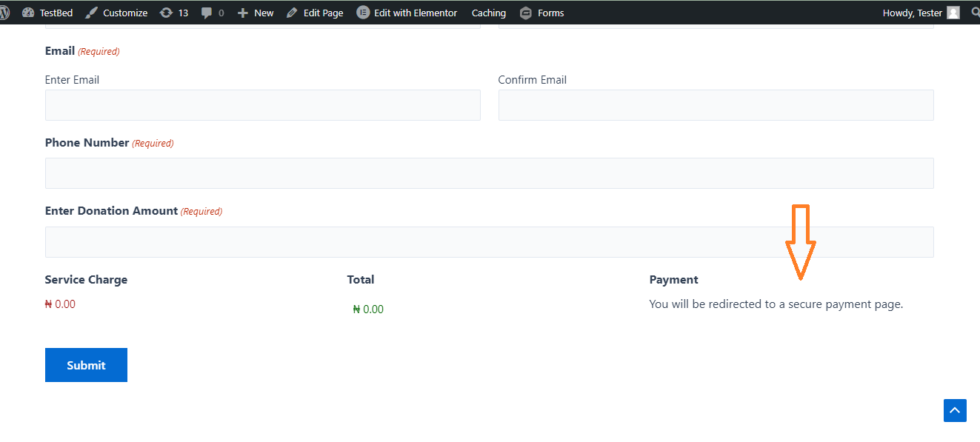The height and width of the screenshot is (442, 980).
Task: Click the Tester user avatar
Action: point(953,13)
